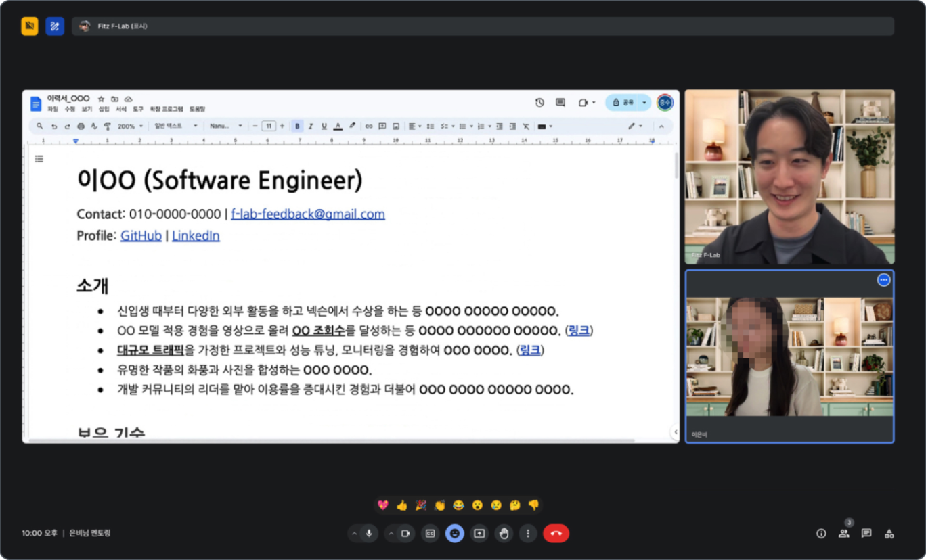Select the italic formatting icon
926x560 pixels.
click(311, 126)
